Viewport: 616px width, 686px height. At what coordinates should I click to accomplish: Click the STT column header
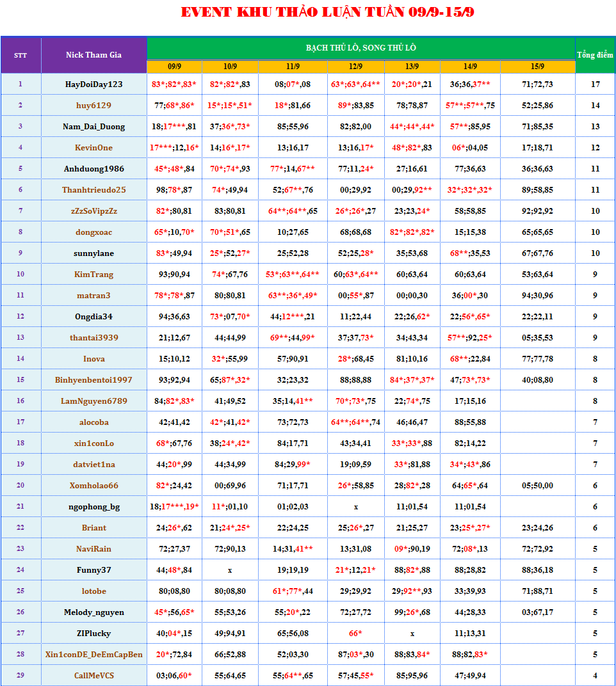click(20, 55)
